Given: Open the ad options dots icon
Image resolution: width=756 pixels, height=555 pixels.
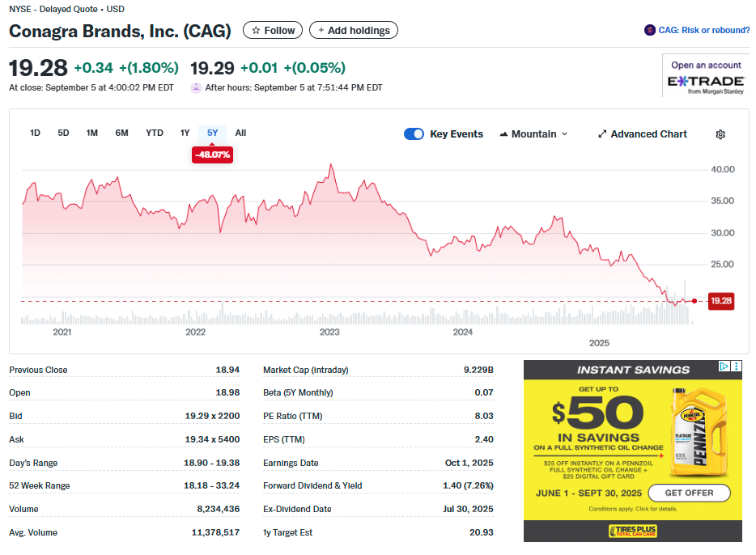Looking at the screenshot, I should click(737, 366).
